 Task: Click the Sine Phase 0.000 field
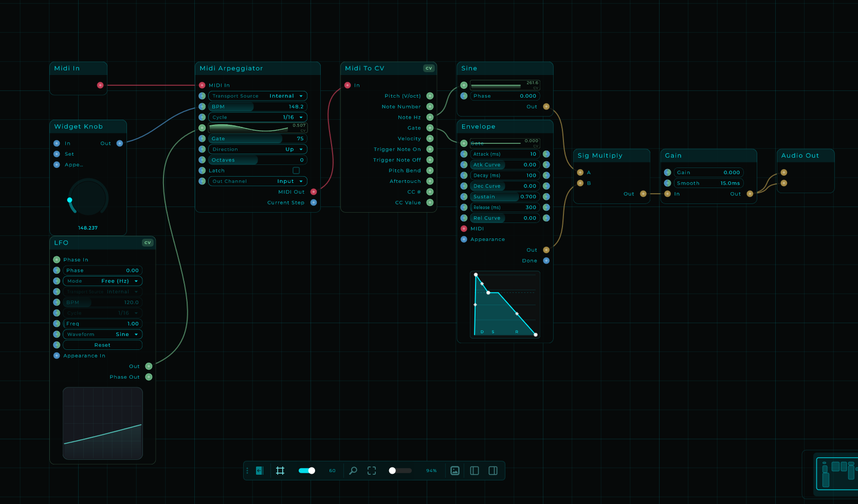[505, 96]
